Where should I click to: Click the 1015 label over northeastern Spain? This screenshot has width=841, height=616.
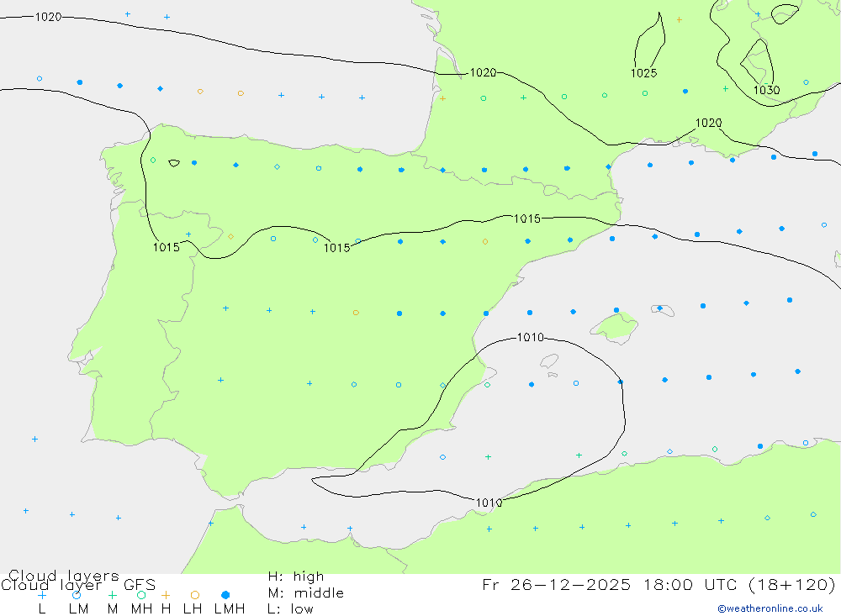click(x=526, y=218)
